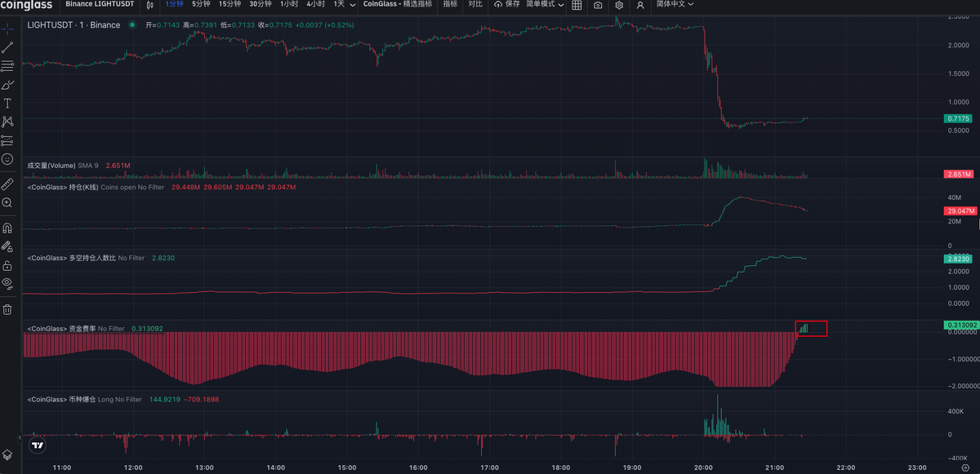Click the time axis settings gear
Viewport: 980px width, 474px height.
coord(964,467)
